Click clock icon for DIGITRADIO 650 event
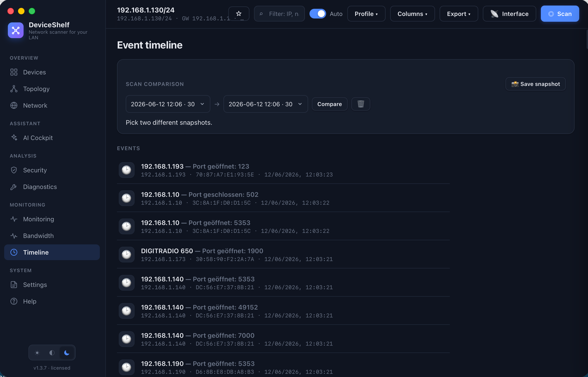 (x=127, y=255)
